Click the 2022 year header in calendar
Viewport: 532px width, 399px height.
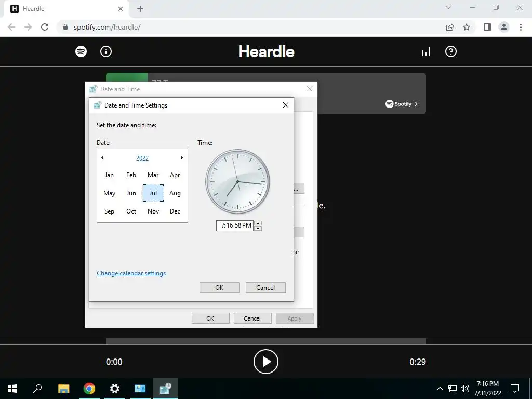tap(142, 158)
